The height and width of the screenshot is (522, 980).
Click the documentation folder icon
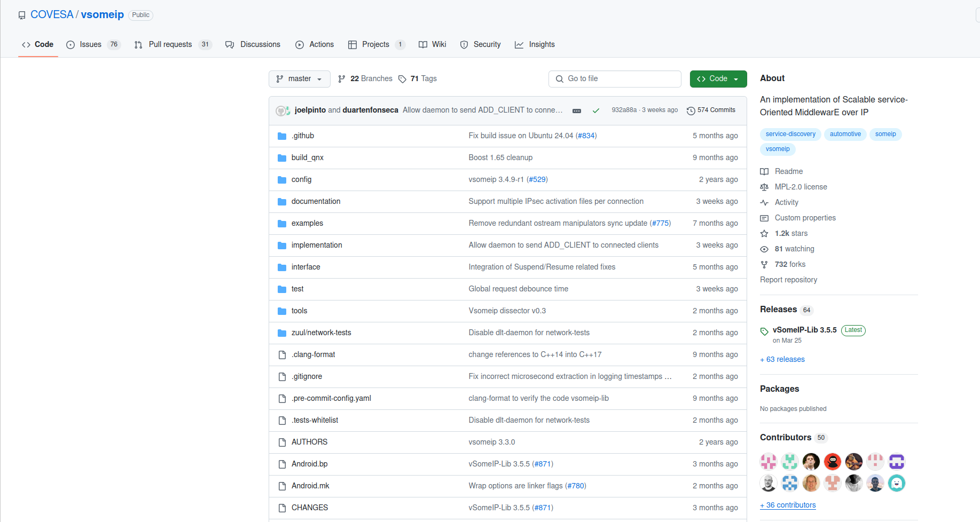[x=282, y=202]
